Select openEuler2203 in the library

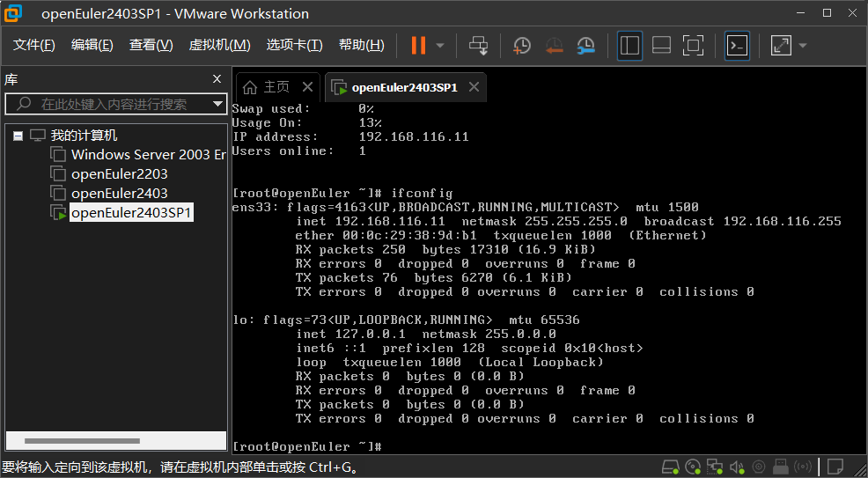(120, 173)
